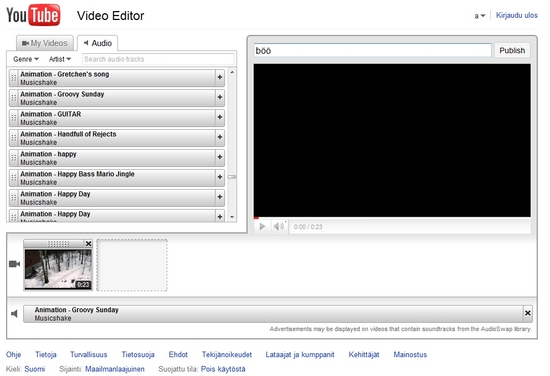Select the snowy forest clip thumbnail
This screenshot has width=550, height=376.
tap(58, 269)
